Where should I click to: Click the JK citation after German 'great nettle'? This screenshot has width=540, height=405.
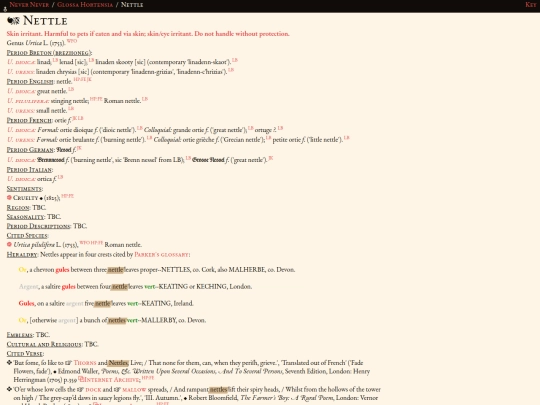pyautogui.click(x=271, y=158)
